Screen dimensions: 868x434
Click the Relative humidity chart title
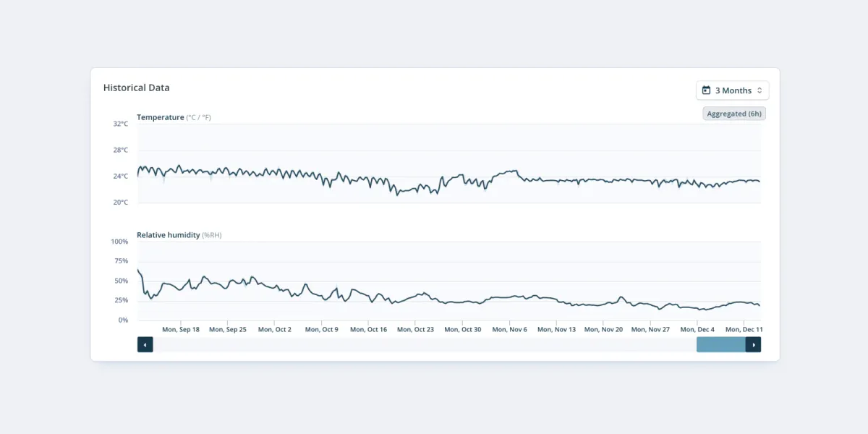click(x=168, y=235)
